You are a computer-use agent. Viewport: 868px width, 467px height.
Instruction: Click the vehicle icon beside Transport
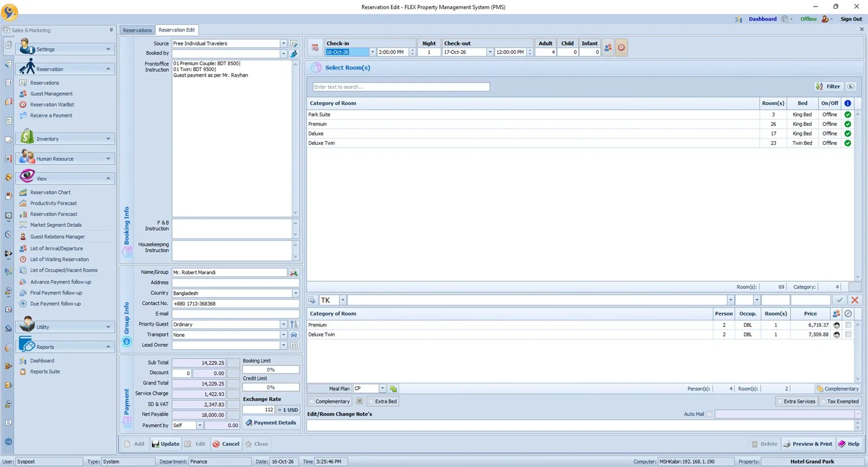coord(293,335)
